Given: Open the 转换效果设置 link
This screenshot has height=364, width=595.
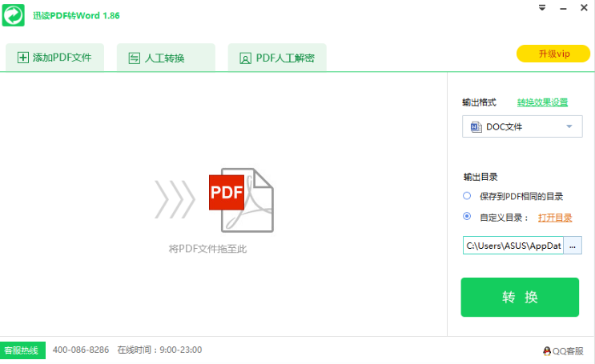Looking at the screenshot, I should 542,102.
